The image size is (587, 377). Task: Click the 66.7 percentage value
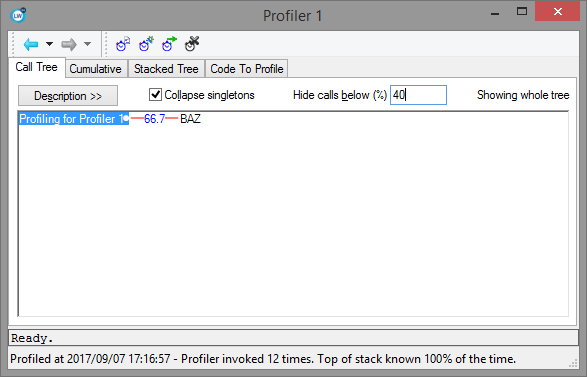(x=155, y=119)
